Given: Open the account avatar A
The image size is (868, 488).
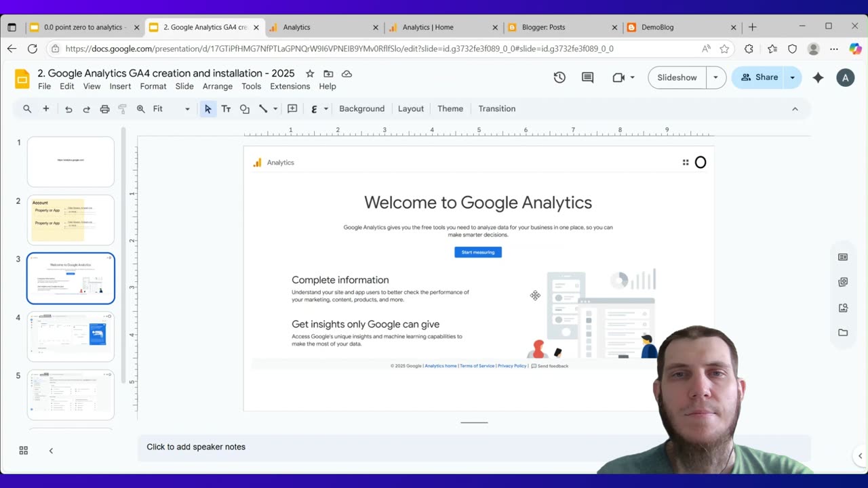Looking at the screenshot, I should [x=845, y=77].
